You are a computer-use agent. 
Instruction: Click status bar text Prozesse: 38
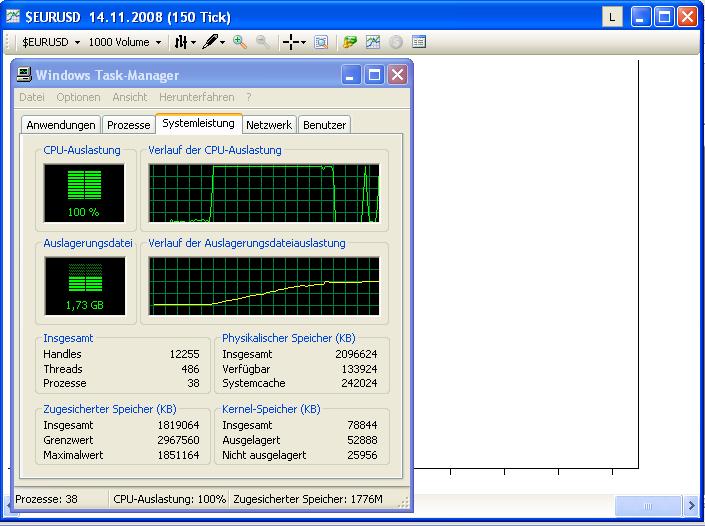(46, 499)
